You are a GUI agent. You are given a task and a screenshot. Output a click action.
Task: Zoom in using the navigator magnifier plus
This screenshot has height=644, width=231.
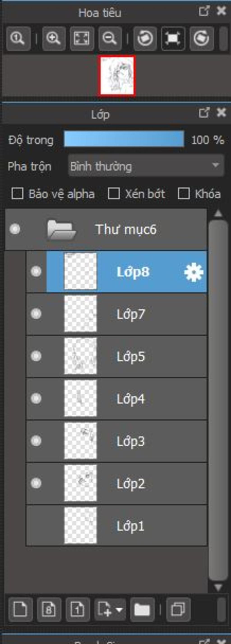(54, 39)
